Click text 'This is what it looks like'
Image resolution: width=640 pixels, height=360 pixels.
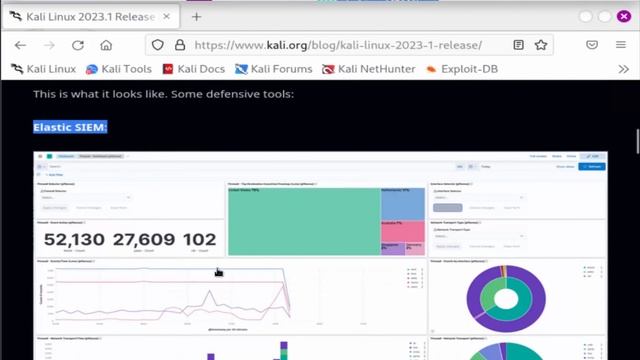click(100, 94)
